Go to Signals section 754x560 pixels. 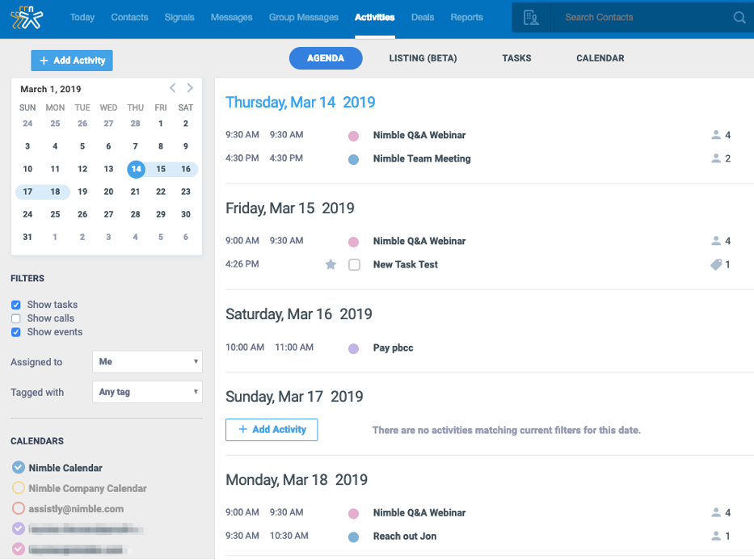tap(179, 17)
